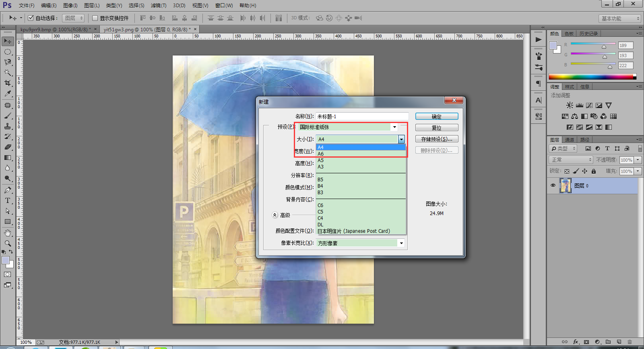
Task: Click the G value field 193
Action: 626,55
